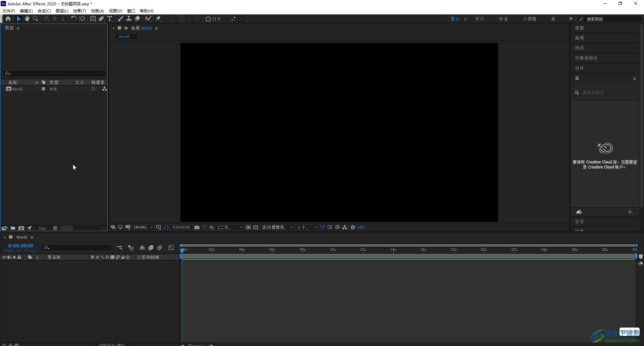Delete selected project item with trash icon
Screen dimensions: 644x346
pos(55,228)
